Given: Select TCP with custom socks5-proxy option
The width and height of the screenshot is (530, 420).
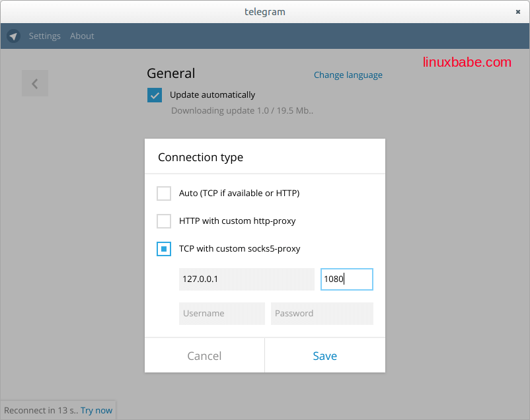Looking at the screenshot, I should pos(164,249).
